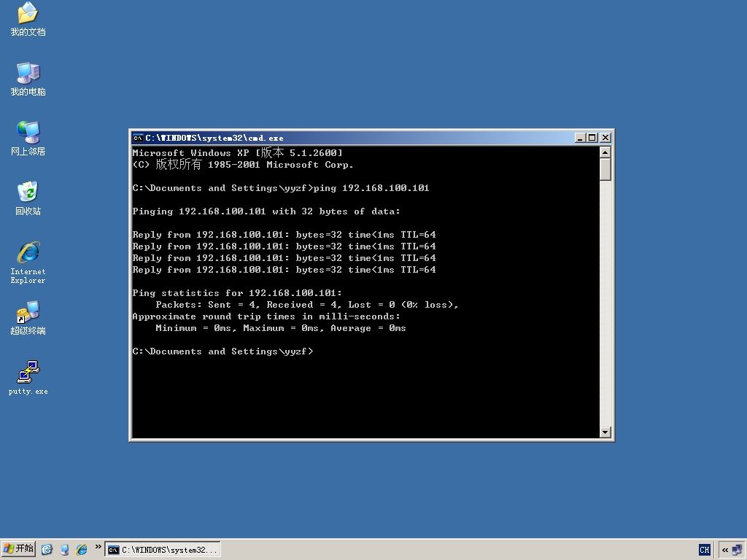The height and width of the screenshot is (560, 747).
Task: Select the Internet Explorer desktop icon
Action: point(28,262)
